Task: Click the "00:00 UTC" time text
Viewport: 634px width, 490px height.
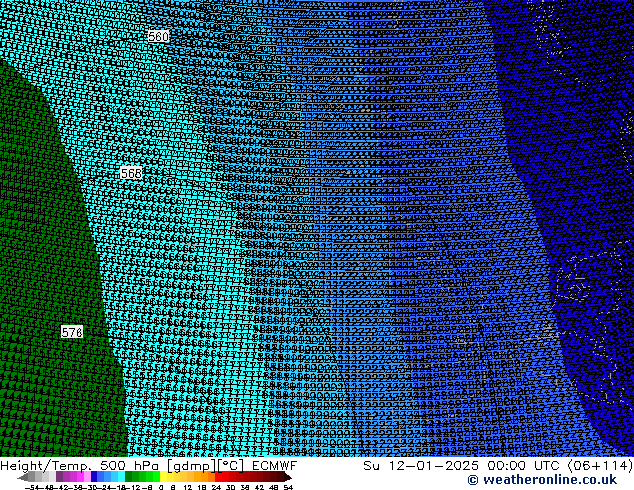Action: pyautogui.click(x=524, y=465)
